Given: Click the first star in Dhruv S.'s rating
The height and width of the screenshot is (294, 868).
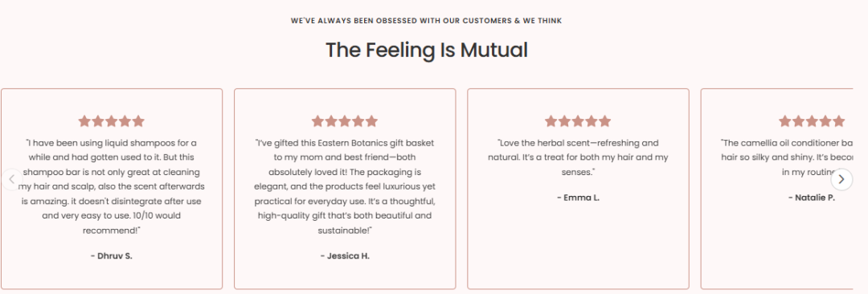Looking at the screenshot, I should pos(84,121).
